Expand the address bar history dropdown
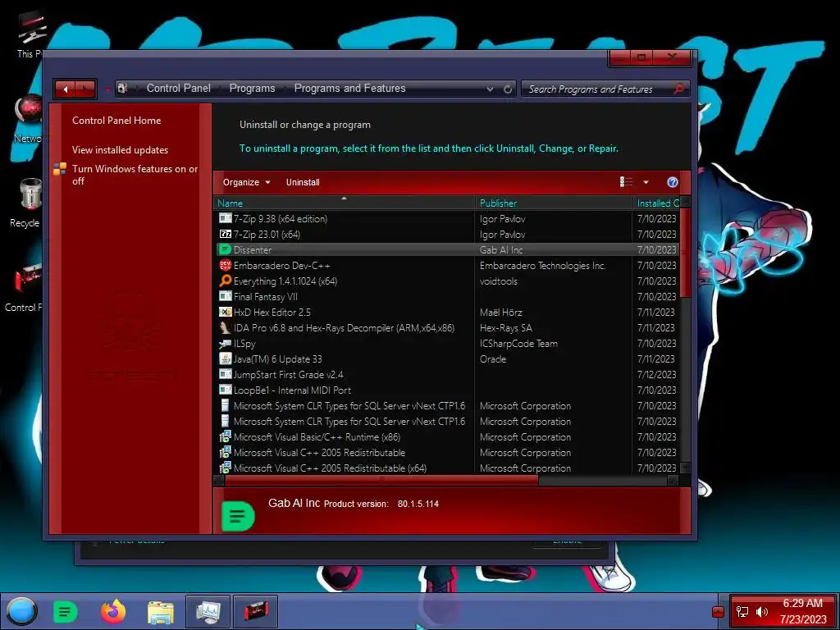840x630 pixels. [490, 89]
